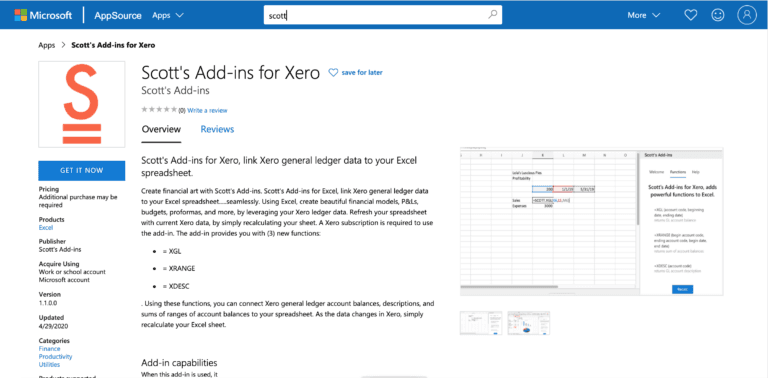Click the orange S app logo
Screen dimensions: 768x378
click(82, 104)
